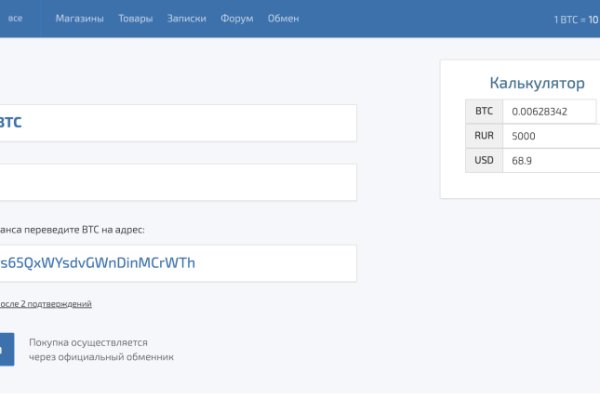Click the RUR label in the calculator

pos(483,135)
